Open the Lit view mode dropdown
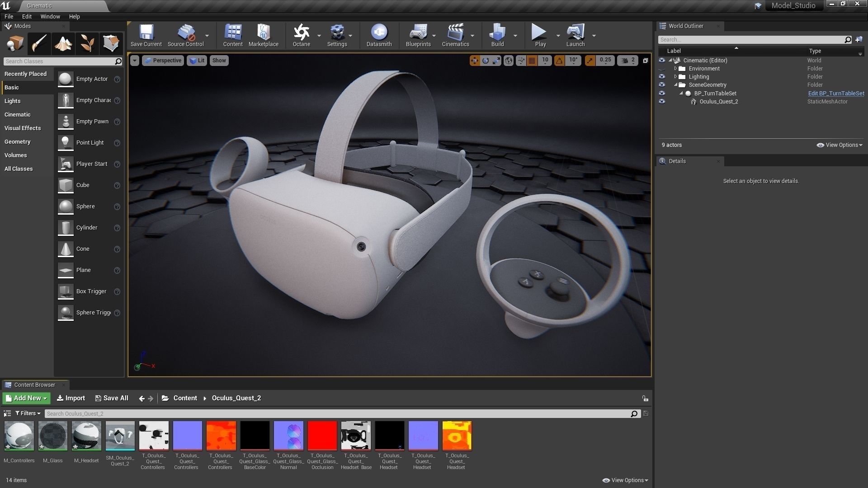868x488 pixels. point(197,61)
